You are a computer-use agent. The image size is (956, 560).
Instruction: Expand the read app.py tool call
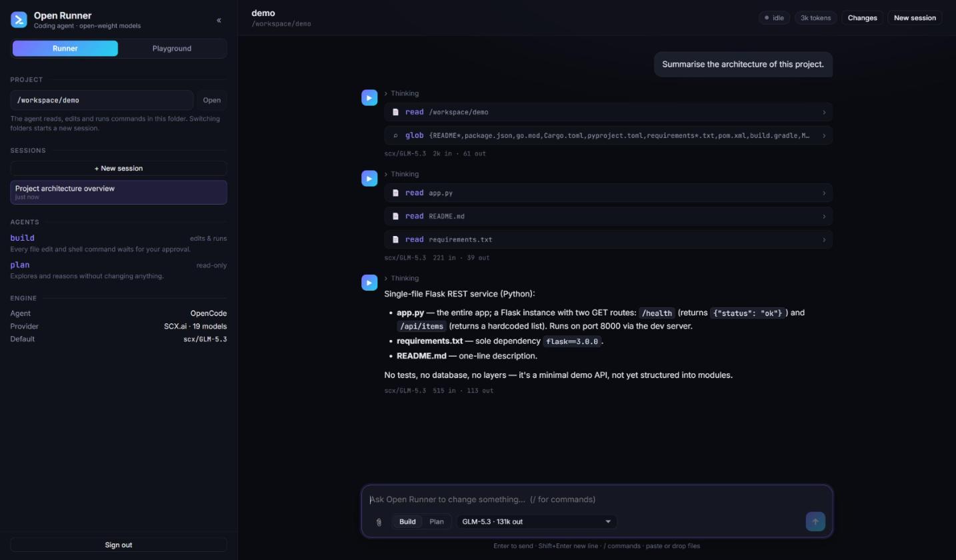(608, 193)
